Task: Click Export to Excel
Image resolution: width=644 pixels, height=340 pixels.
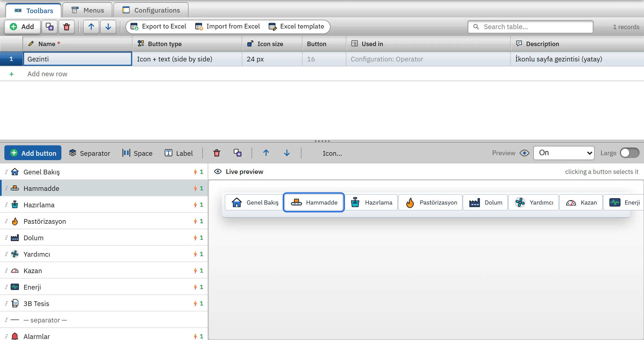Action: 158,27
